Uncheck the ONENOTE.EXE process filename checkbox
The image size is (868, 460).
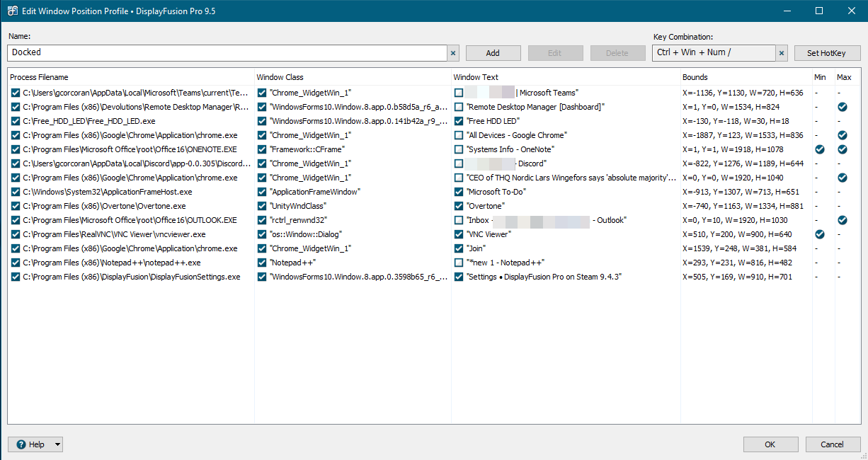point(16,149)
